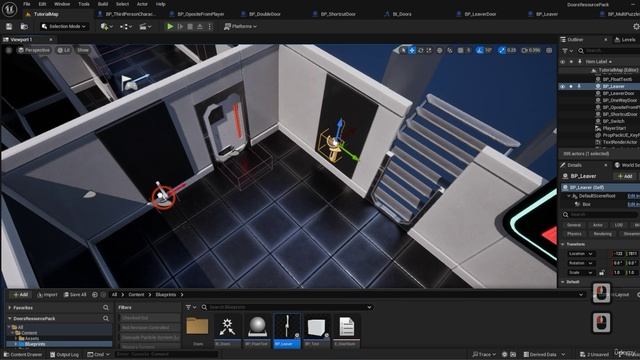Click Save All in Content Browser

(x=75, y=295)
